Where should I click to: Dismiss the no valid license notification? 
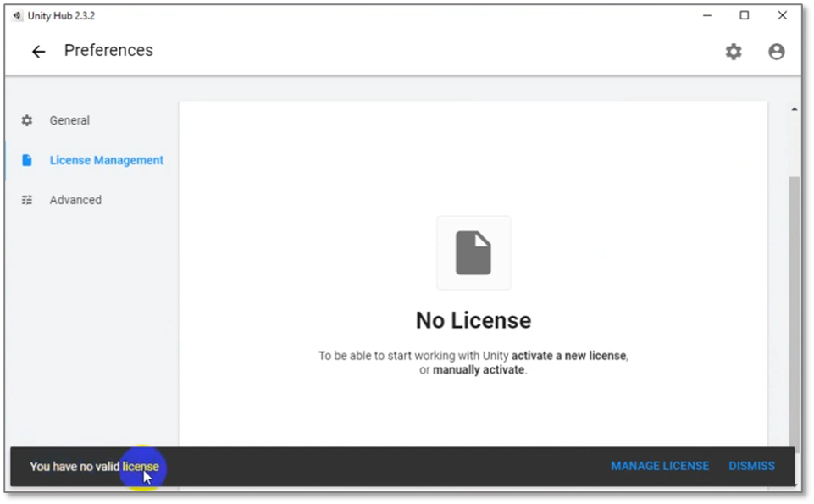pyautogui.click(x=751, y=466)
